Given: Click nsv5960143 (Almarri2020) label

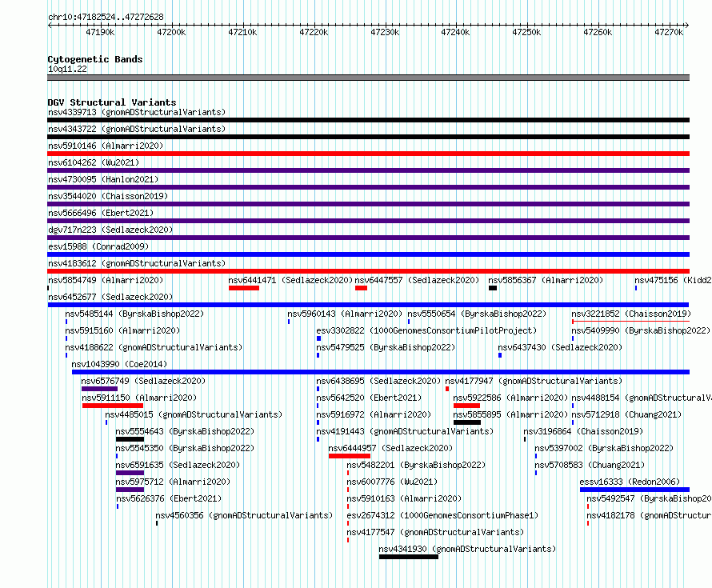Looking at the screenshot, I should [345, 314].
